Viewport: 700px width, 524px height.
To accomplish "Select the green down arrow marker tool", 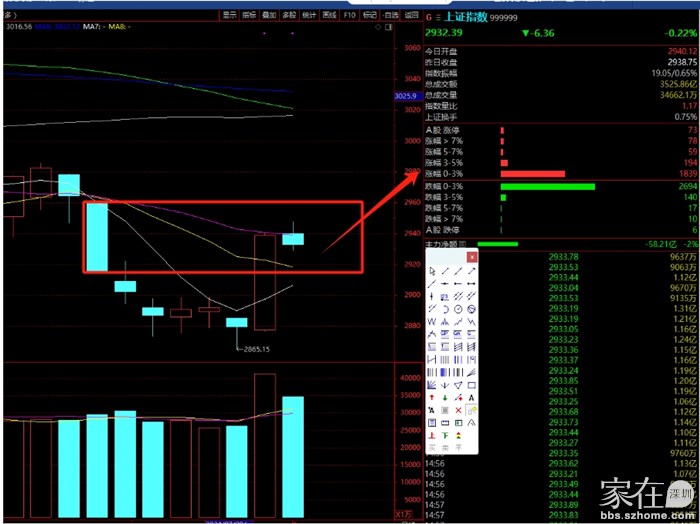I will 445,397.
